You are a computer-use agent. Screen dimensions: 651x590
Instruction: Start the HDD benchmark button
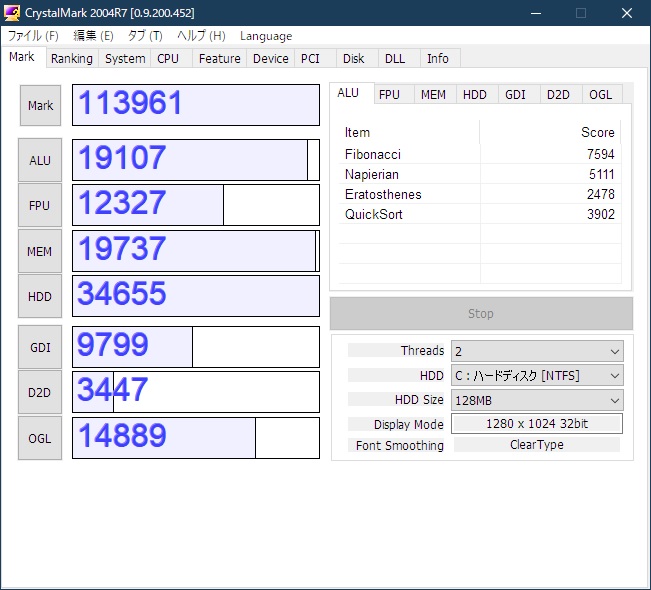coord(40,296)
